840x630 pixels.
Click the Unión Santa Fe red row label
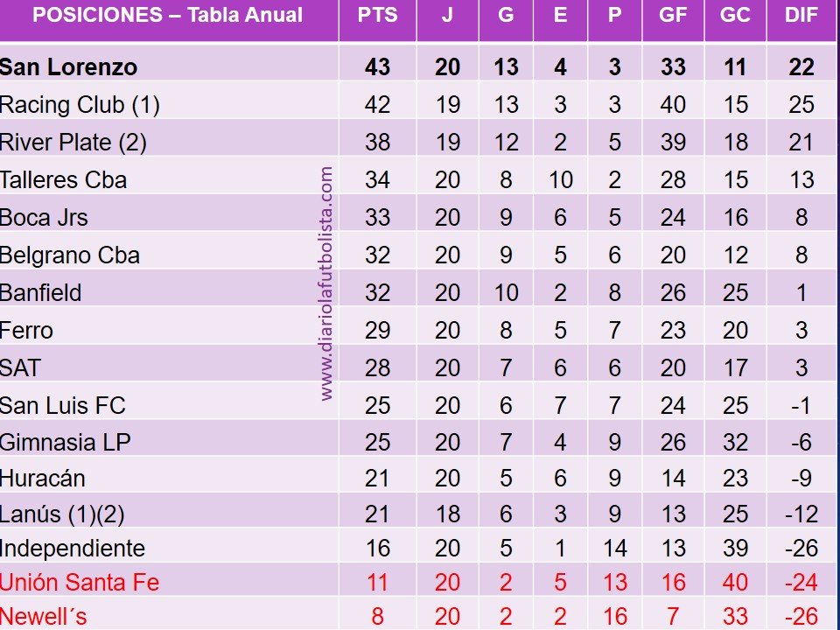(x=80, y=583)
